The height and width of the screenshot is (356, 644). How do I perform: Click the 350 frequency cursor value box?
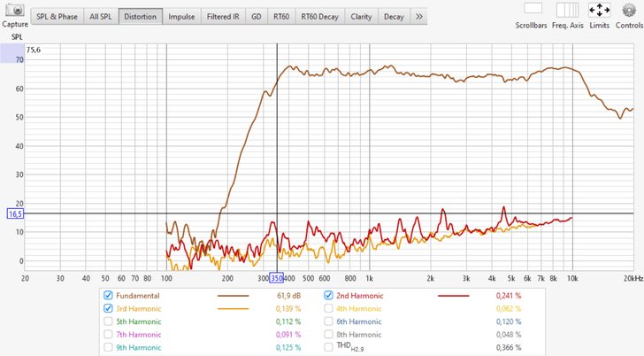click(276, 278)
